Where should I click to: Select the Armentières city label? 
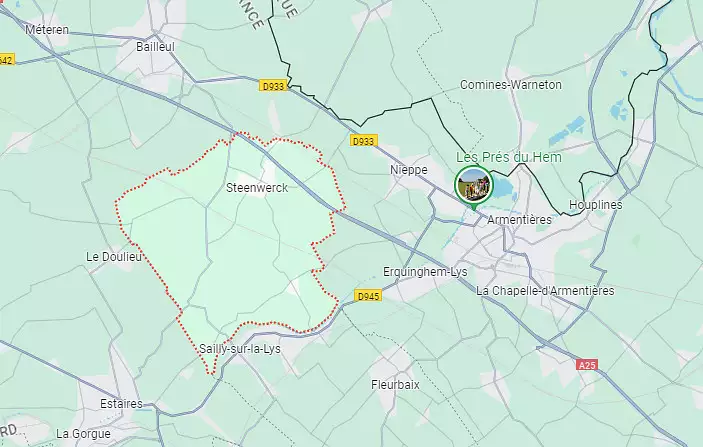(x=519, y=220)
